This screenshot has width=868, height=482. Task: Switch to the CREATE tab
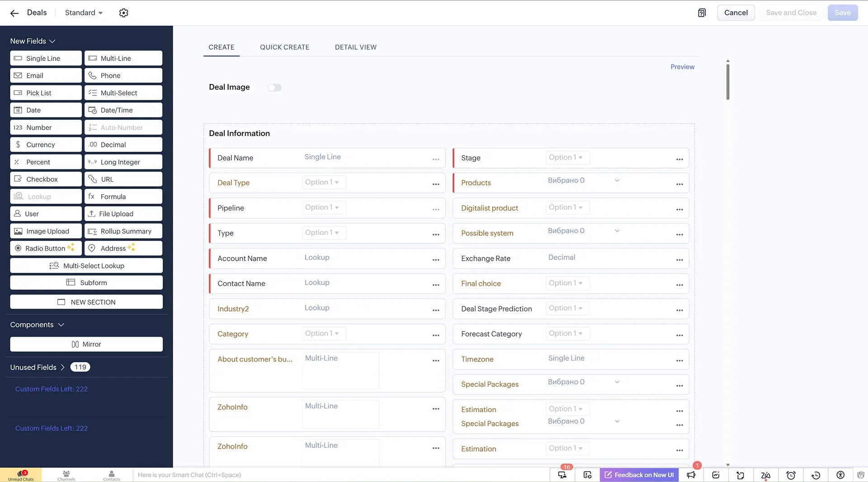tap(222, 47)
